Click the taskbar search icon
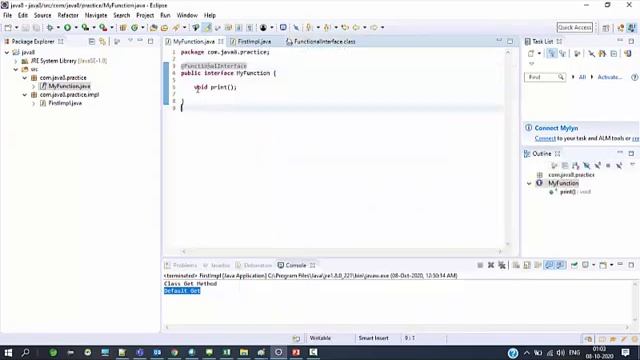 (x=25, y=352)
